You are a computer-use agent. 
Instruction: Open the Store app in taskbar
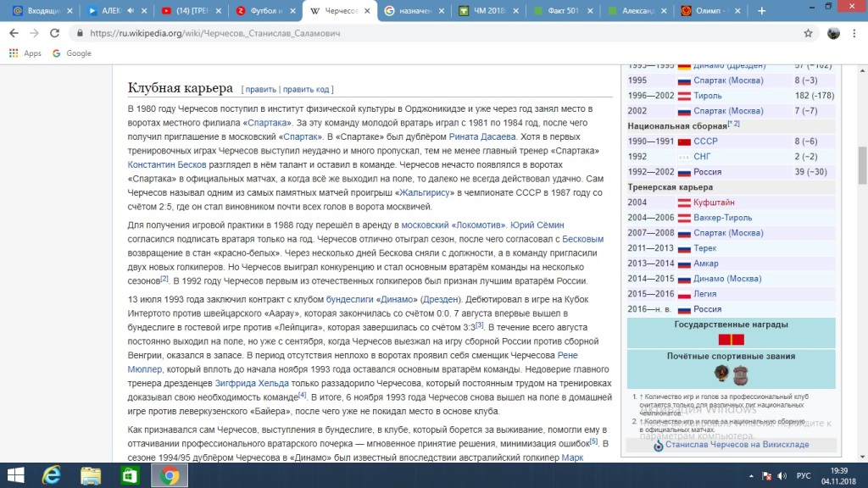(130, 475)
